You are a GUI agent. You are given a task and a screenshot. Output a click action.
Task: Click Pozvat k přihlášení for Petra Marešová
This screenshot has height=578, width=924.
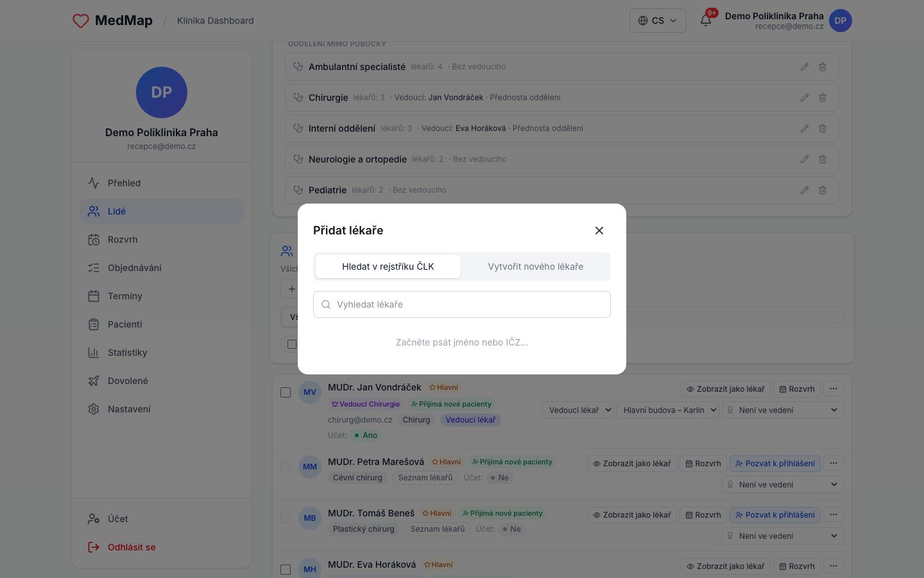pos(775,463)
